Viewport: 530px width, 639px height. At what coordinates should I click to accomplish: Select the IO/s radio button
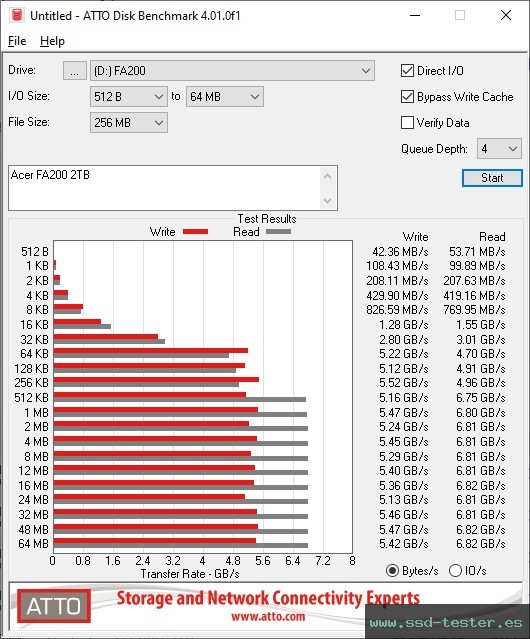click(x=455, y=571)
